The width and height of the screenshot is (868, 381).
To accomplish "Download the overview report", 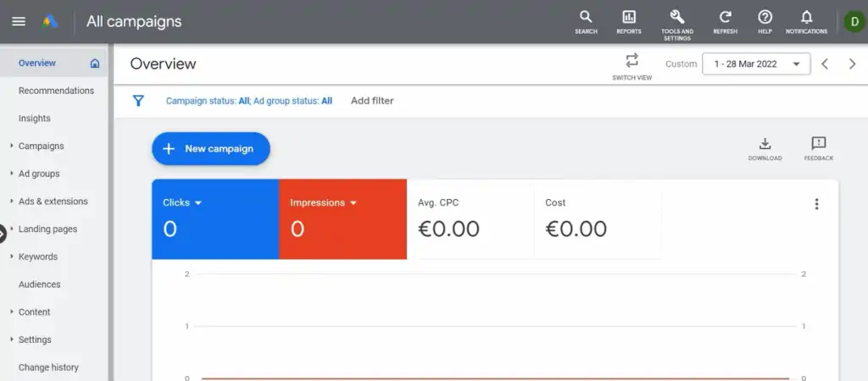I will [765, 149].
